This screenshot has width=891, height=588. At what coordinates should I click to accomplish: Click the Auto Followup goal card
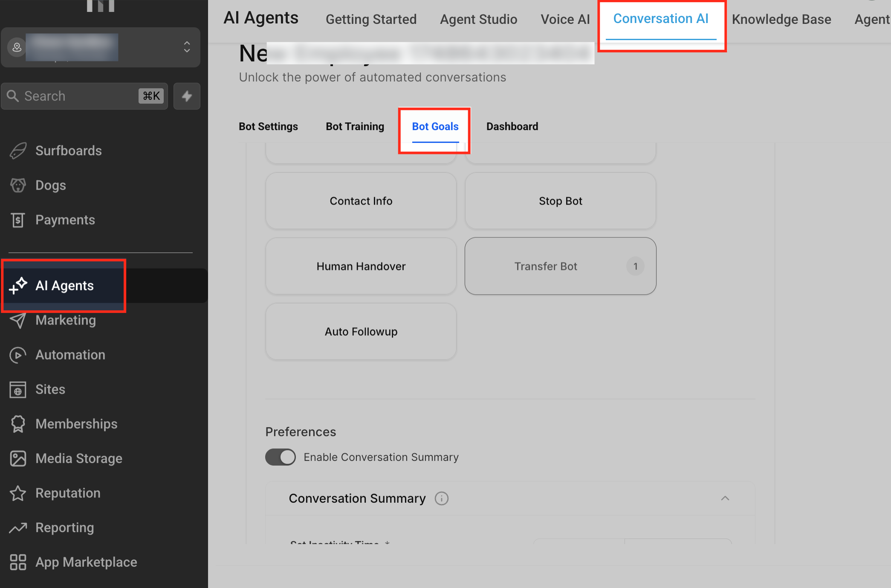pyautogui.click(x=361, y=331)
